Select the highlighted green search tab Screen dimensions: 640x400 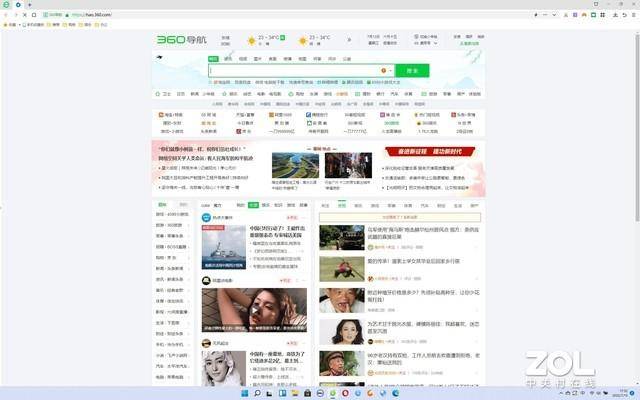(x=213, y=59)
